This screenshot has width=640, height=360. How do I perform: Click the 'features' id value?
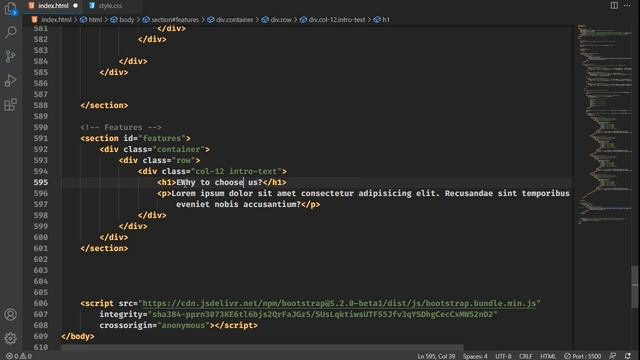162,138
